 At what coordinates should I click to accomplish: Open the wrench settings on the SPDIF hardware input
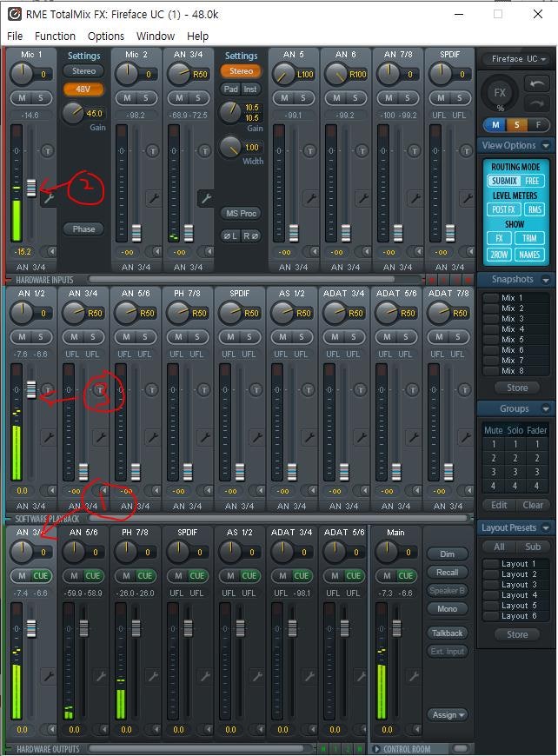[467, 198]
